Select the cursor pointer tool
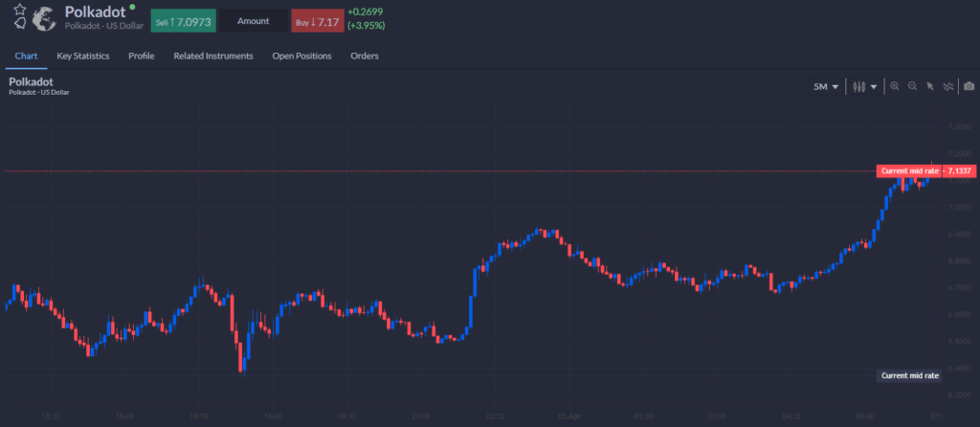Screen dimensions: 980x427 pos(930,86)
